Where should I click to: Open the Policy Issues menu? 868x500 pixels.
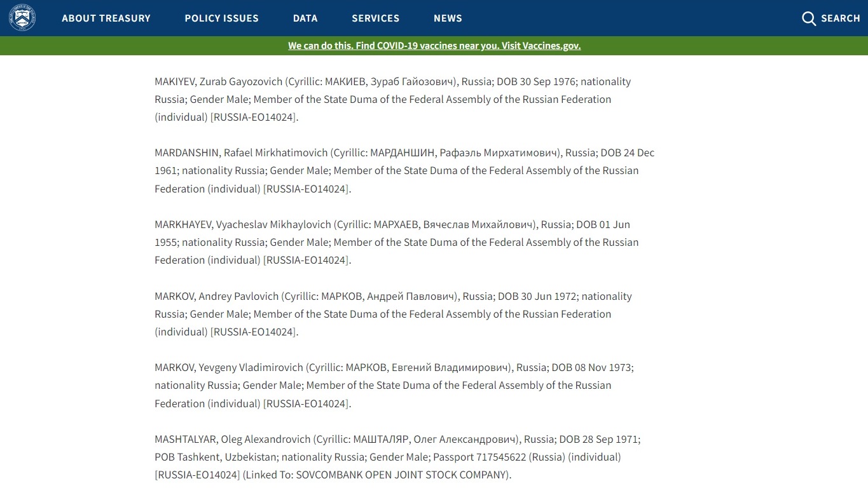222,18
